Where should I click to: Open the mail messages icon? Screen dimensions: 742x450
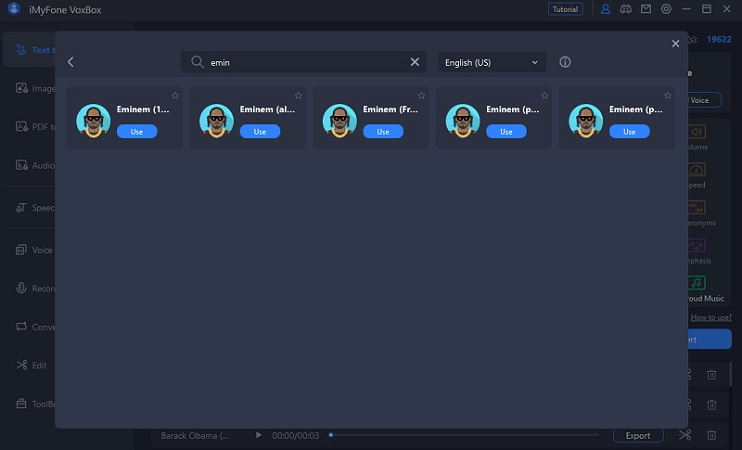[x=646, y=9]
